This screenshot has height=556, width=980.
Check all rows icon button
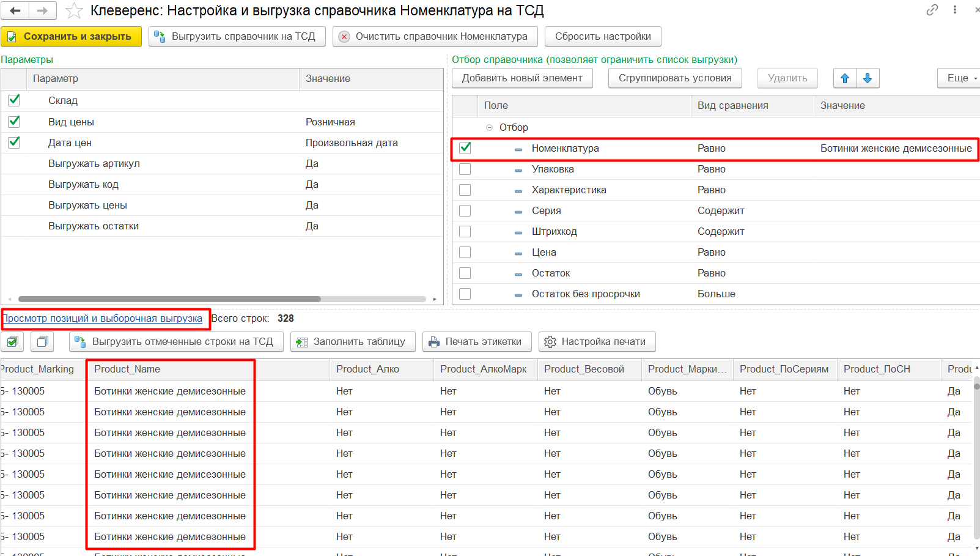click(12, 341)
